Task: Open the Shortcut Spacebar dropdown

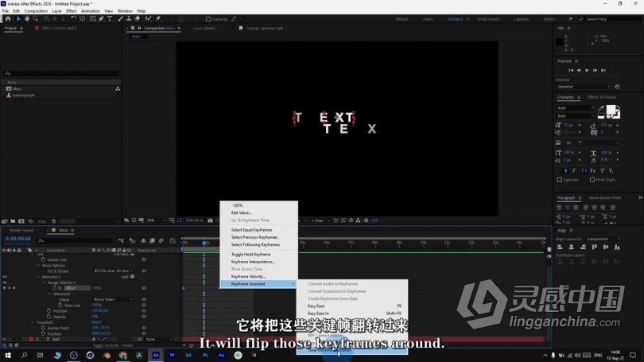Action: [x=584, y=87]
